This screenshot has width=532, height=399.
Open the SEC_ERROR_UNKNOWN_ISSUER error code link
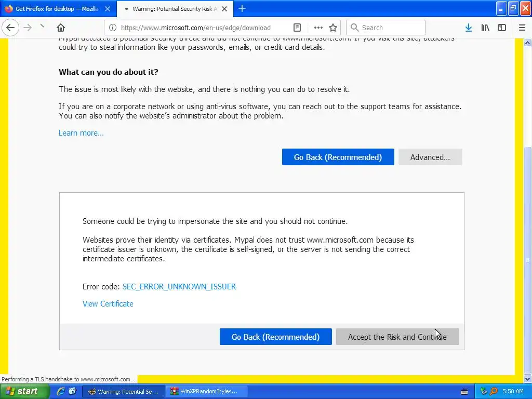(x=179, y=286)
